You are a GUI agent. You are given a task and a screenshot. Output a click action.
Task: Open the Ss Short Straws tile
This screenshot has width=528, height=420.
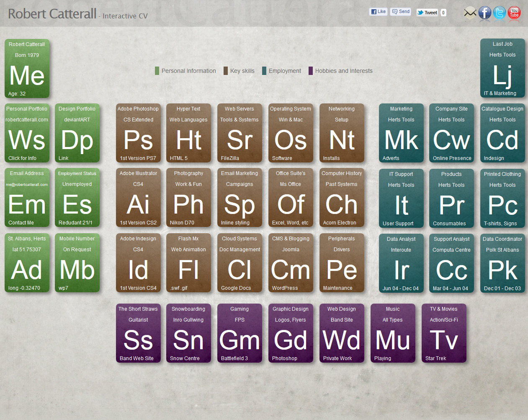[138, 333]
